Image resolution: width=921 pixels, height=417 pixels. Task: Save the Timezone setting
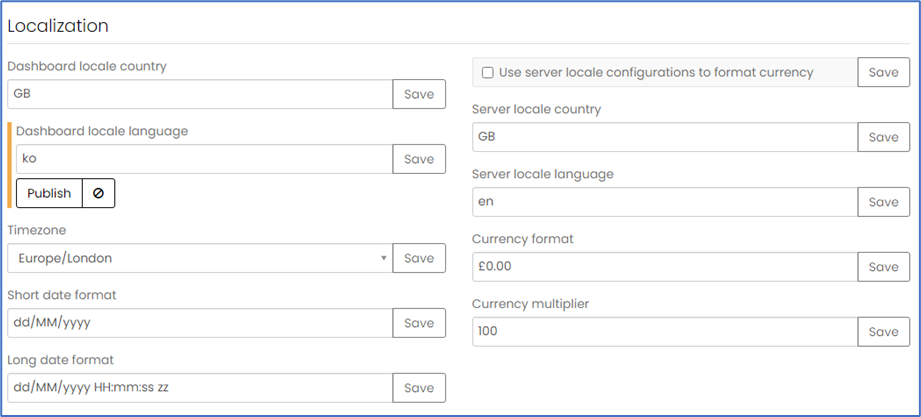pyautogui.click(x=419, y=258)
